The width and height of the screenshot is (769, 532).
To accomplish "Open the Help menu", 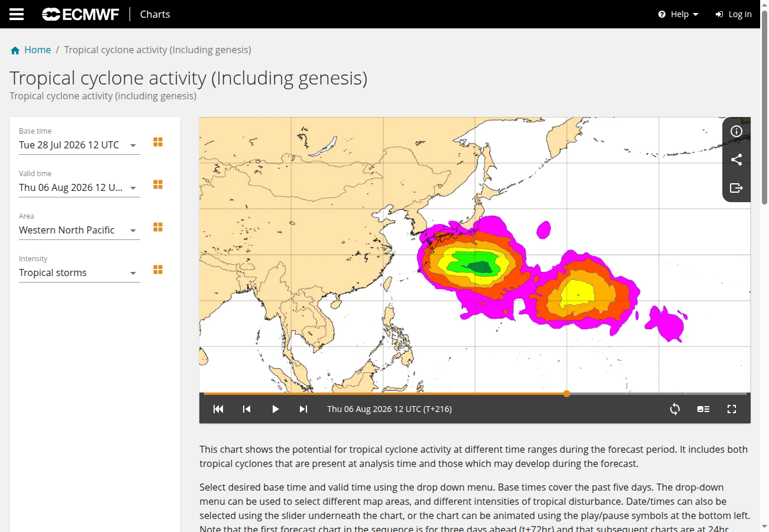I will pyautogui.click(x=678, y=14).
